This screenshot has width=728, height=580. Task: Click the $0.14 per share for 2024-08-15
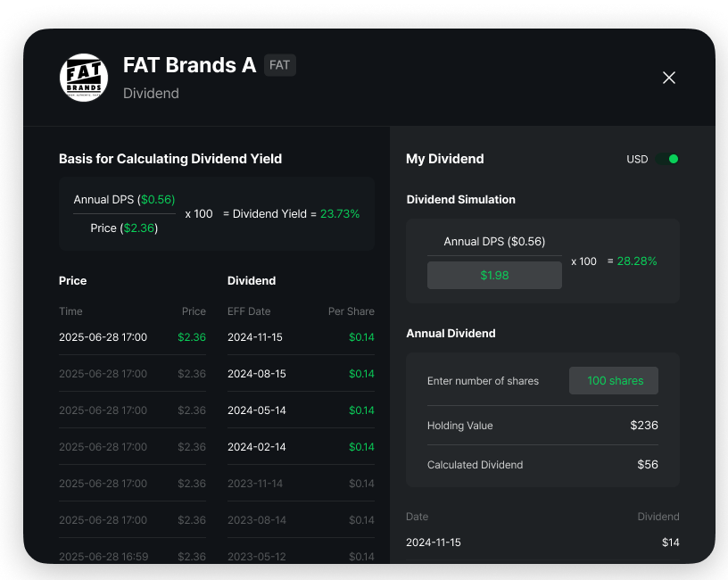pos(361,374)
